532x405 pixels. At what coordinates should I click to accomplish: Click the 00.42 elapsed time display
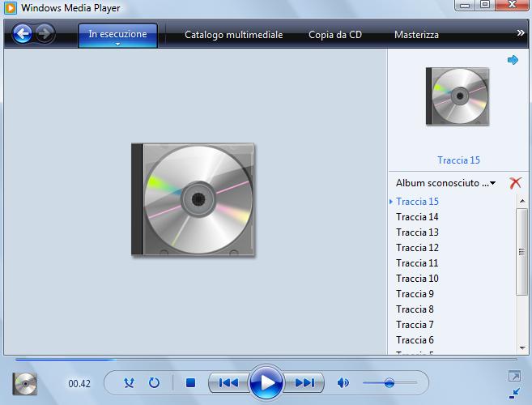(x=79, y=384)
